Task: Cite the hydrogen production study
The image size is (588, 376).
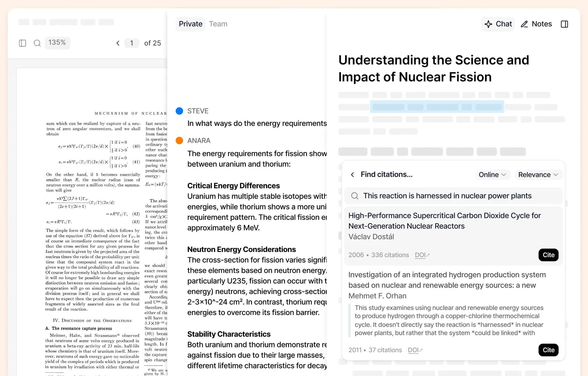Action: point(548,350)
